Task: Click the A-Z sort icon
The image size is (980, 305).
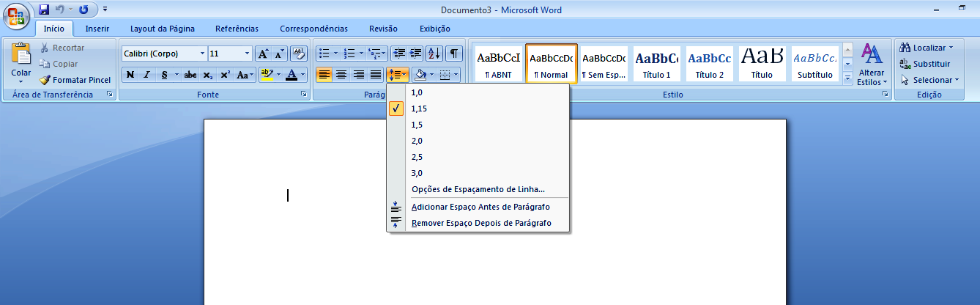Action: tap(434, 54)
